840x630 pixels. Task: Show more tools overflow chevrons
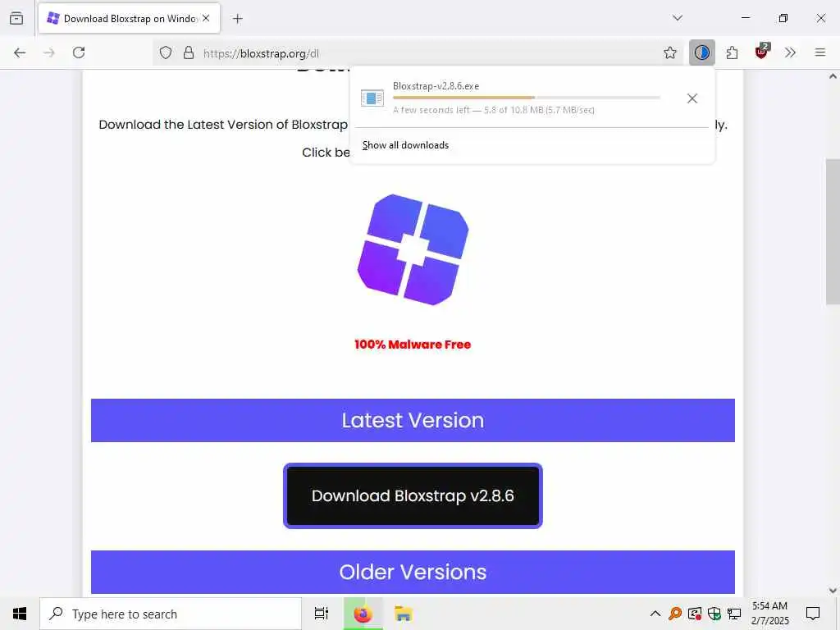pos(790,52)
